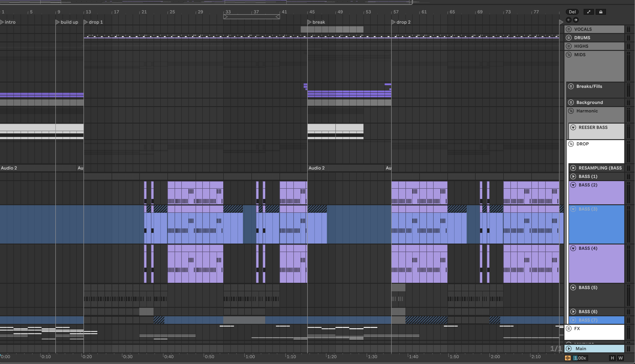
Task: Select the Audio 2 clip in the intro
Action: click(x=38, y=168)
